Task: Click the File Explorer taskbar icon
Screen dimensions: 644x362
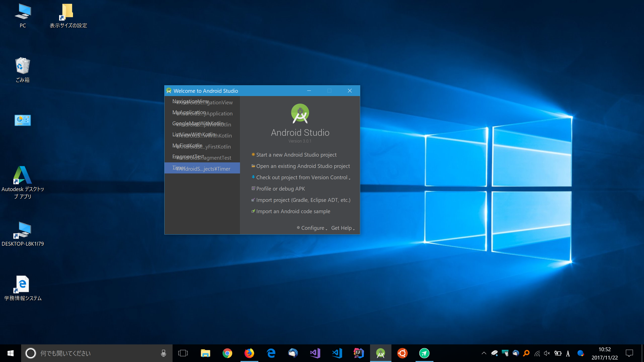Action: click(205, 353)
